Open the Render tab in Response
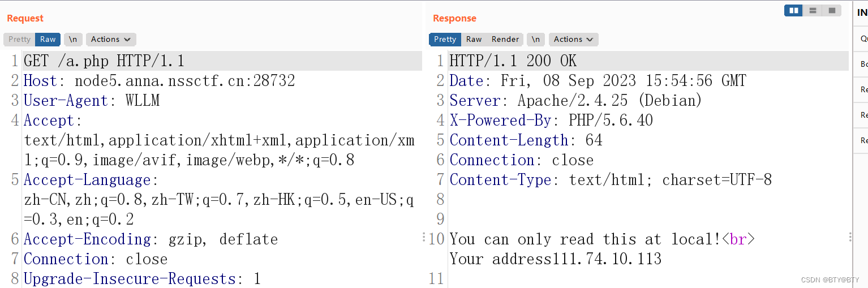The width and height of the screenshot is (868, 288). coord(505,39)
